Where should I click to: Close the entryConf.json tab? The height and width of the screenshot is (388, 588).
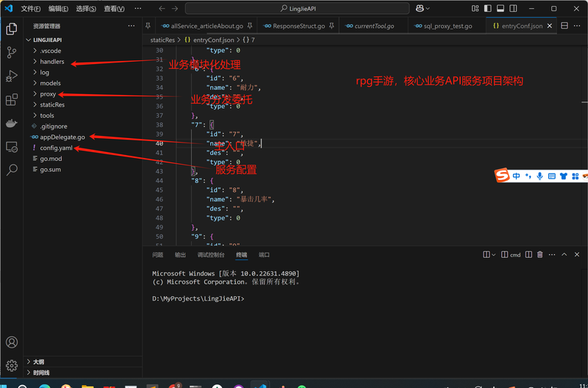pyautogui.click(x=550, y=26)
